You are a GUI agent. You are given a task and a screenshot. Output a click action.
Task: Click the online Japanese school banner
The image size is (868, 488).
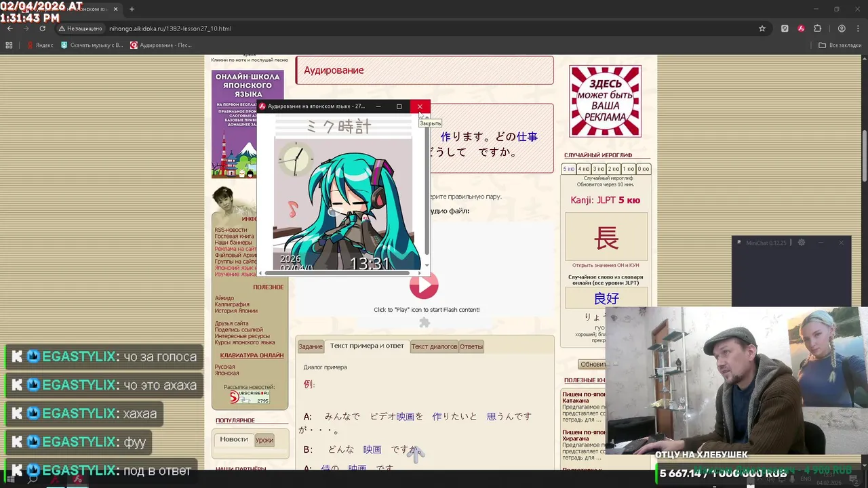click(x=248, y=124)
